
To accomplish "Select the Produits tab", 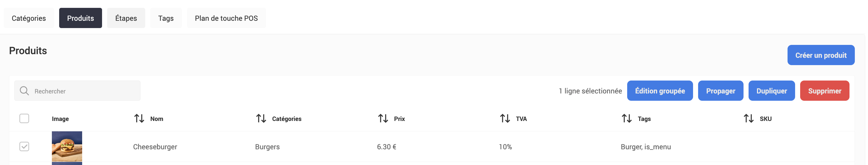I will [x=80, y=18].
